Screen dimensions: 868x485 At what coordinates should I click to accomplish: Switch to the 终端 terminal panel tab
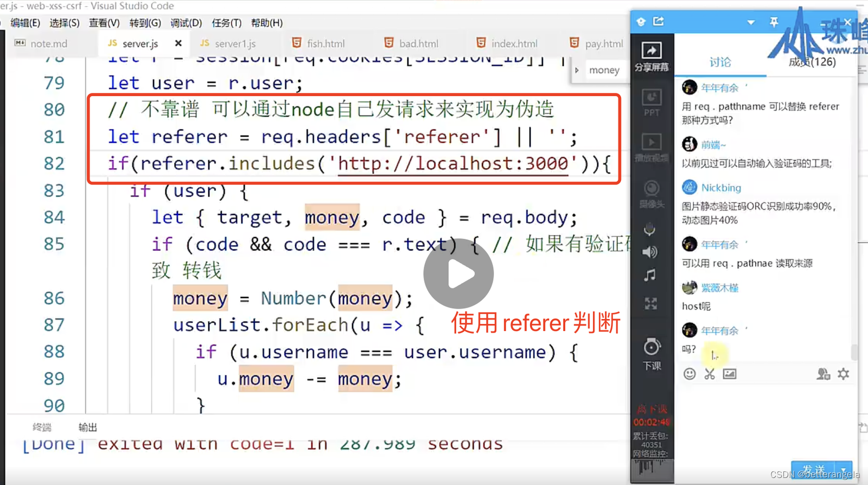[42, 427]
